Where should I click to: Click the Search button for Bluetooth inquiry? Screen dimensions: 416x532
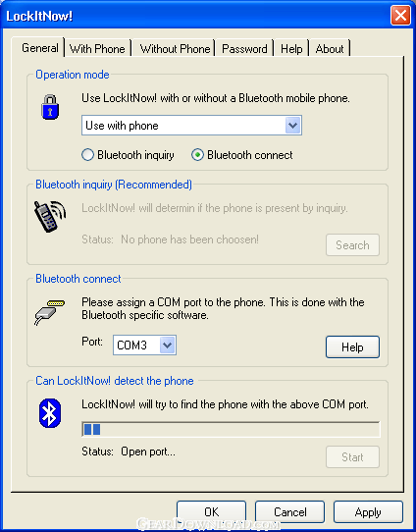point(352,245)
